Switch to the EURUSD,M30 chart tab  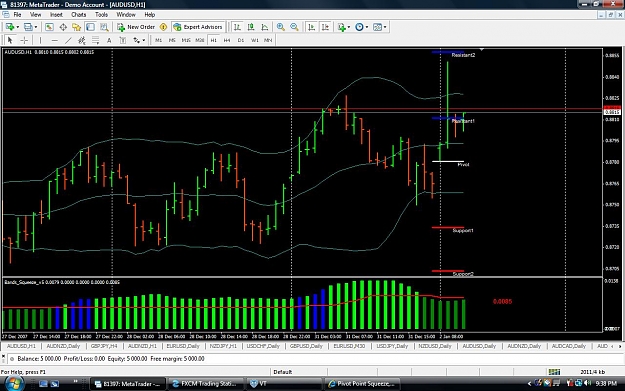pos(349,346)
